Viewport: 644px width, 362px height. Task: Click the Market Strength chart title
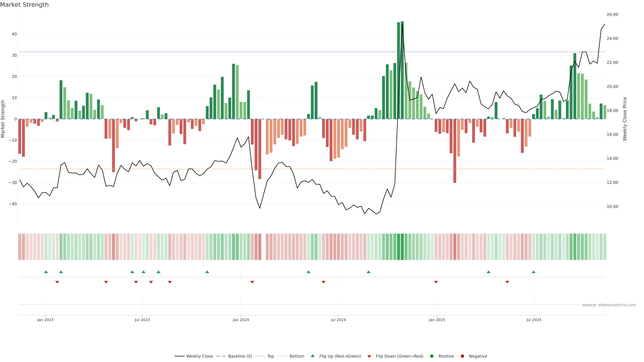tap(24, 5)
